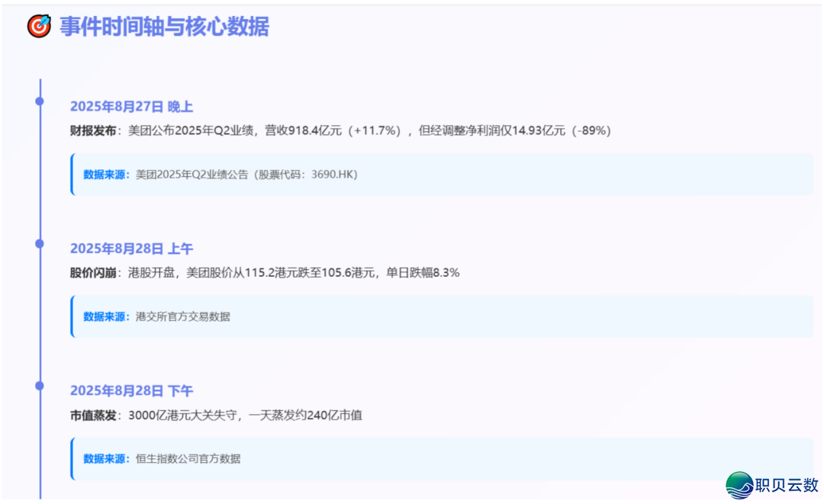Image resolution: width=824 pixels, height=504 pixels.
Task: Click the stock code 3690.HK
Action: [332, 175]
